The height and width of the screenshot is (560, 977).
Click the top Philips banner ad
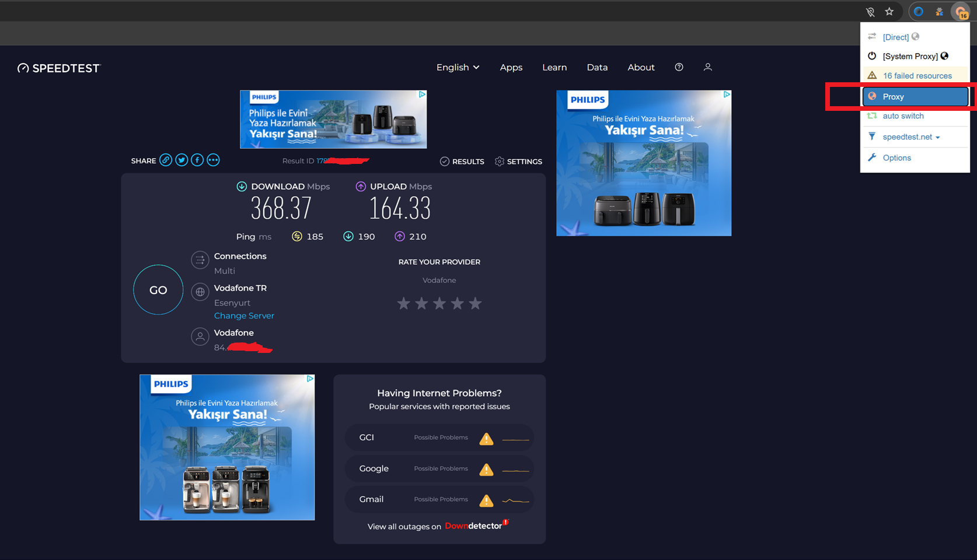click(x=333, y=119)
